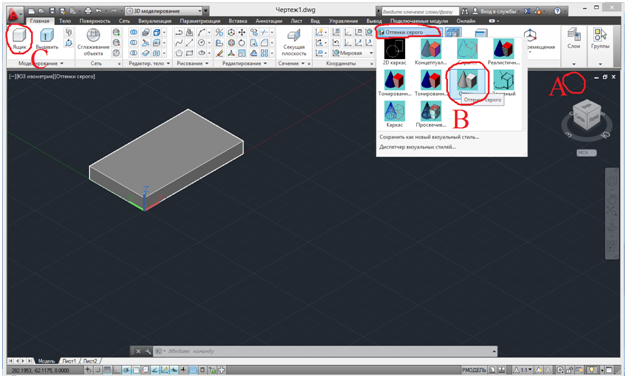Screen dimensions: 628x376
Task: Open Диспетчер визуальных стилей
Action: [x=417, y=147]
